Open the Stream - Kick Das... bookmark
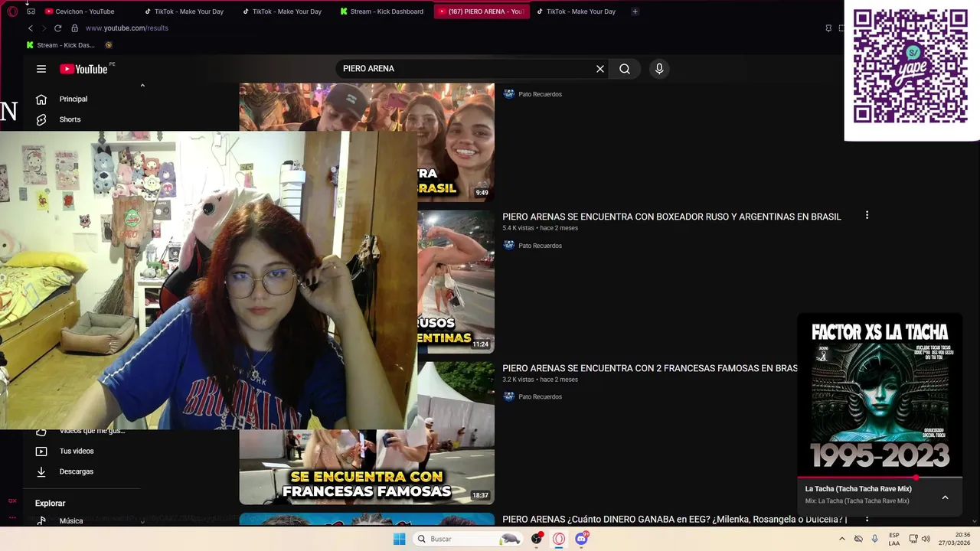Viewport: 980px width, 551px height. click(x=60, y=45)
